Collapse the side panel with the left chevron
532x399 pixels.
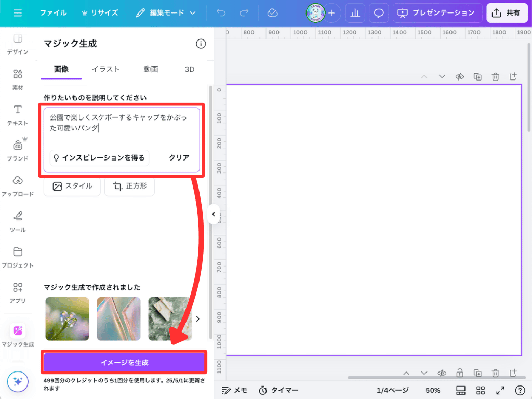(213, 214)
